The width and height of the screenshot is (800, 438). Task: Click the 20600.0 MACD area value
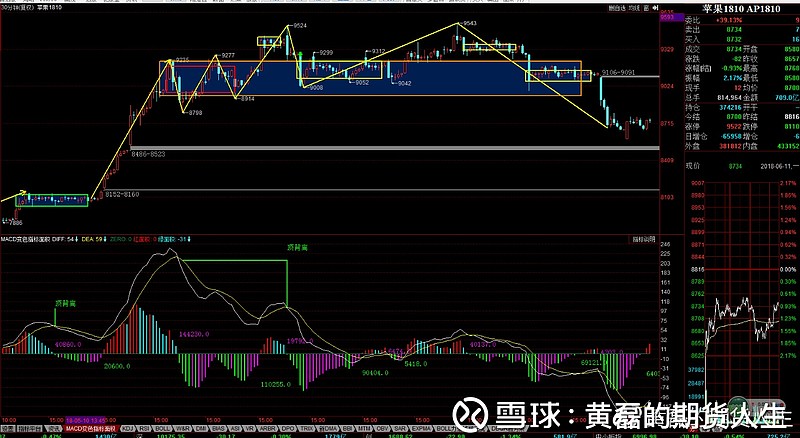pos(117,366)
